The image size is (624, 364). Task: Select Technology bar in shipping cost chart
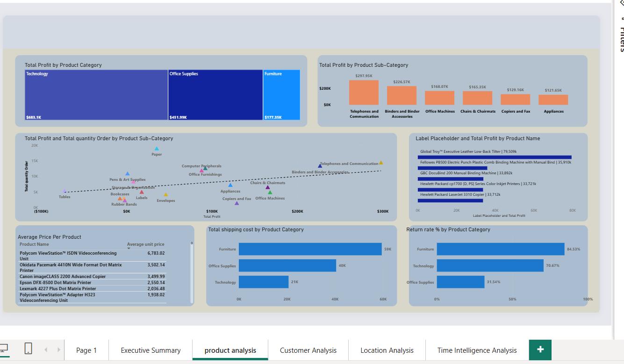point(264,282)
